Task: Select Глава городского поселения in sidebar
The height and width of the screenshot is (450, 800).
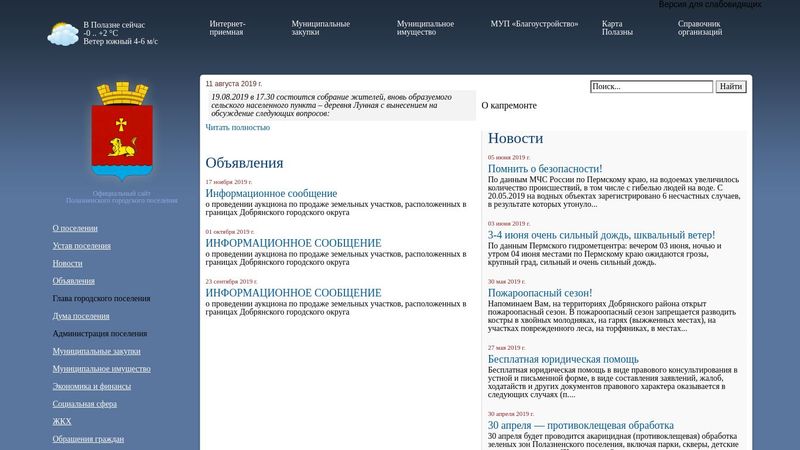Action: coord(102,298)
